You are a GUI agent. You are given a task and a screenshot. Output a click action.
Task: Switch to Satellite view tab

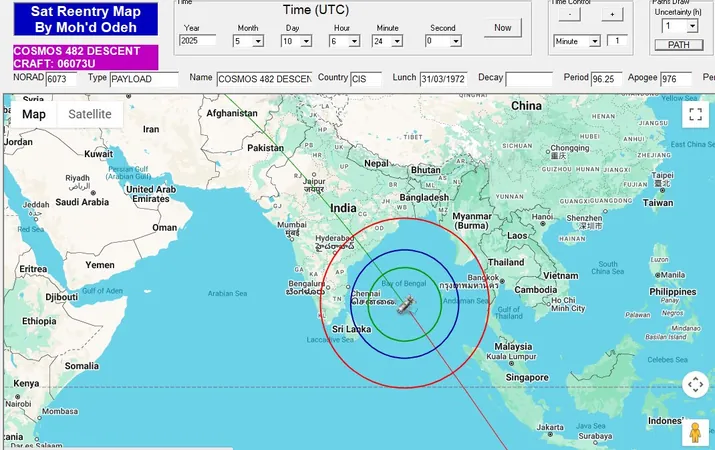click(x=90, y=114)
